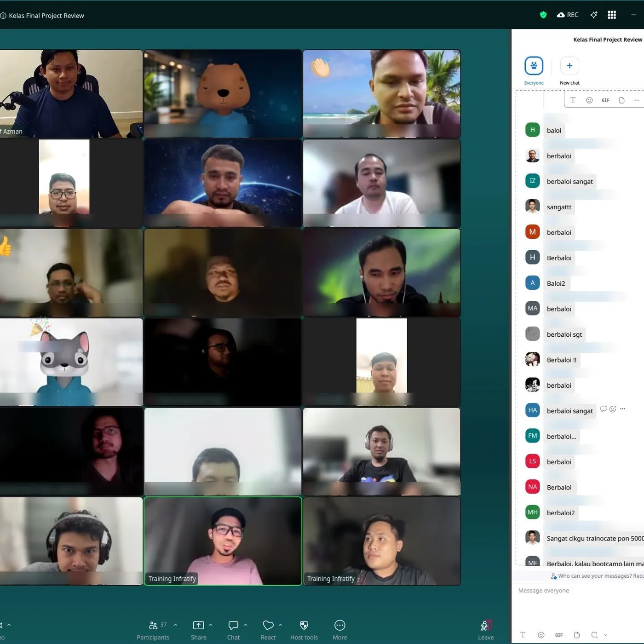Click the green encryption shield icon
Viewport: 644px width, 644px height.
coord(543,15)
